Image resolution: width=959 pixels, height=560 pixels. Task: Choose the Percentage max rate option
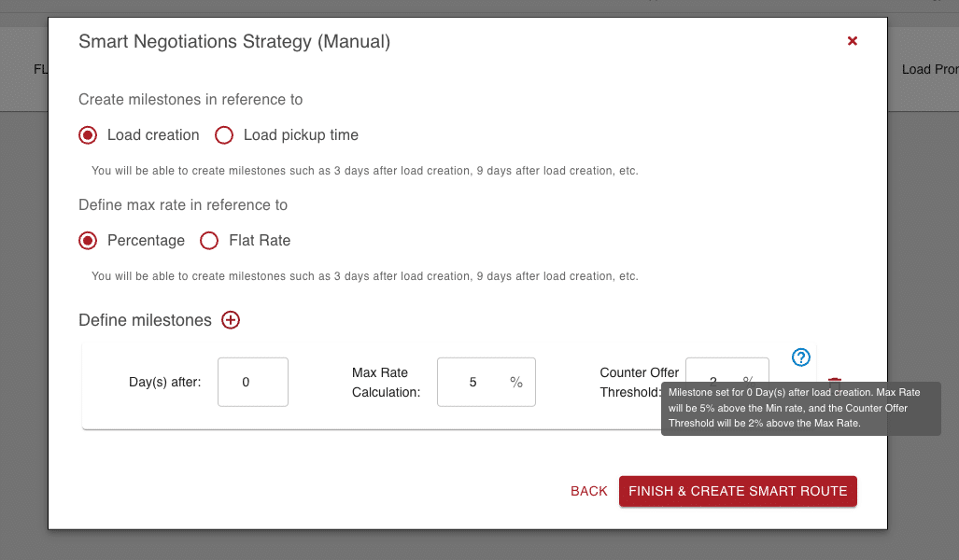[88, 241]
